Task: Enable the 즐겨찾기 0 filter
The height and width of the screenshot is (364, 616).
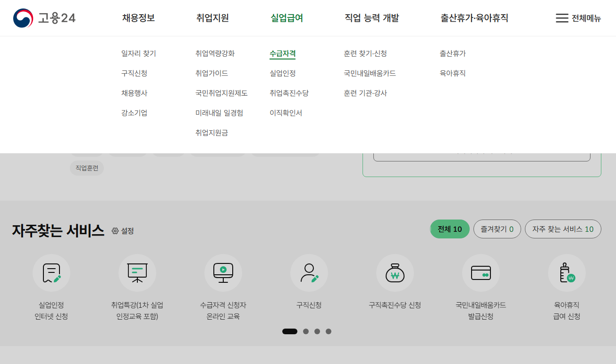Action: pos(497,229)
